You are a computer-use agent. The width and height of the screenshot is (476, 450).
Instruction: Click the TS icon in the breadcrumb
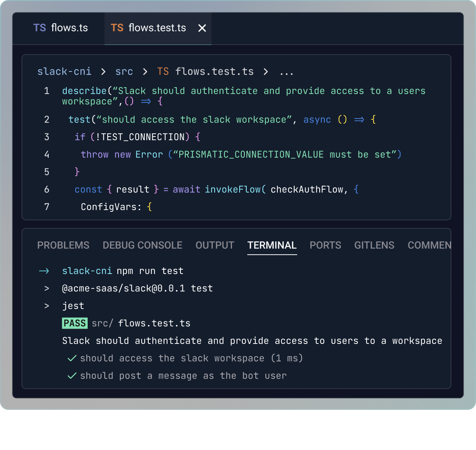point(163,72)
